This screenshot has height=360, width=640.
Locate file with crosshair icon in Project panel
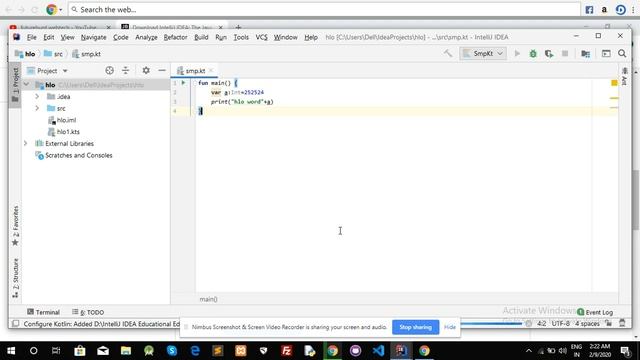coord(109,71)
